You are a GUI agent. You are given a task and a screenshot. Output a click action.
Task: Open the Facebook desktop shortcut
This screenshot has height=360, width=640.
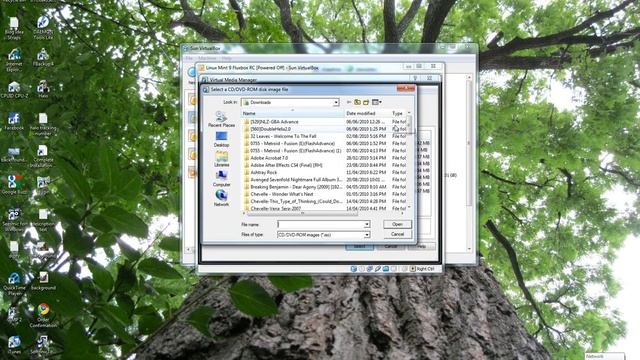click(14, 122)
